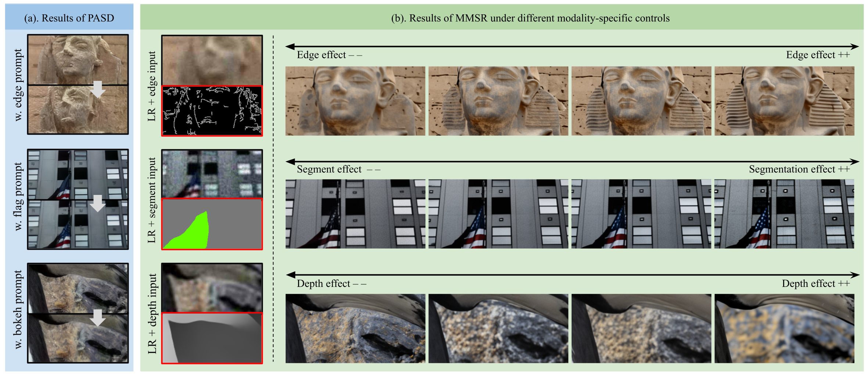This screenshot has height=374, width=868.
Task: Click the '(b). Results of MMSR' header
Action: pos(530,18)
